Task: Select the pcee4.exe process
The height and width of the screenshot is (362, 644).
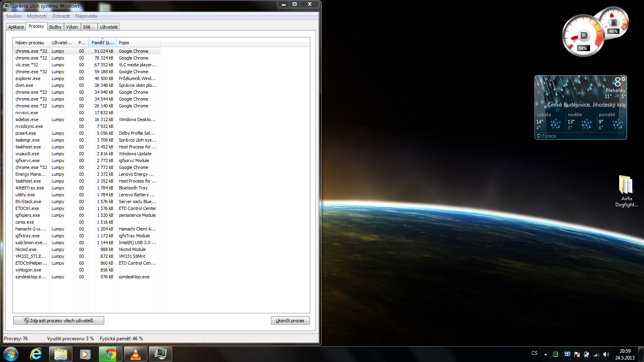Action: click(87, 133)
